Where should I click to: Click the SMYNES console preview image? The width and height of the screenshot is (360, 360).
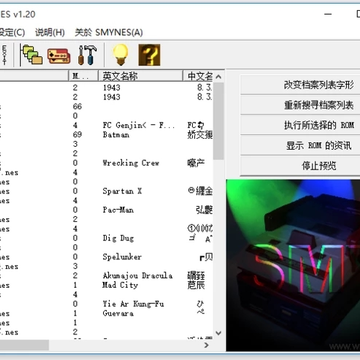coord(293,265)
